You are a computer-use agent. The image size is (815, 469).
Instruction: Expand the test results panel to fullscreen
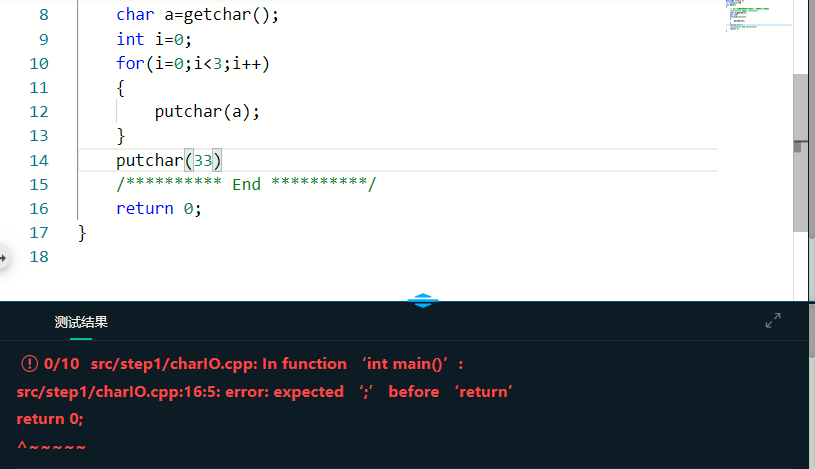pos(773,320)
